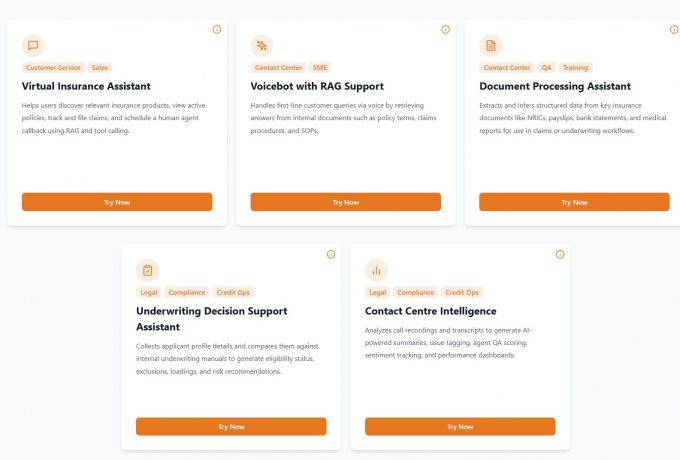Open info icon on Virtual Insurance Assistant card
The image size is (680, 460).
[x=217, y=29]
